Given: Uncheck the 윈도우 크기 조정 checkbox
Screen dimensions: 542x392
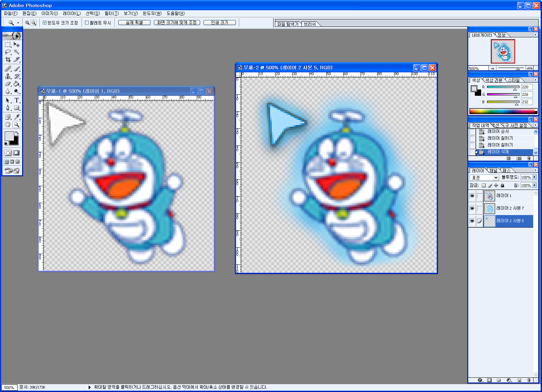Looking at the screenshot, I should [45, 23].
